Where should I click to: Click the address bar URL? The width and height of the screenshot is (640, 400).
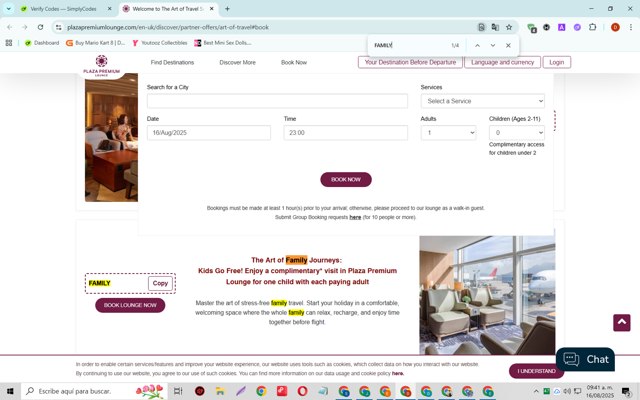[x=167, y=27]
